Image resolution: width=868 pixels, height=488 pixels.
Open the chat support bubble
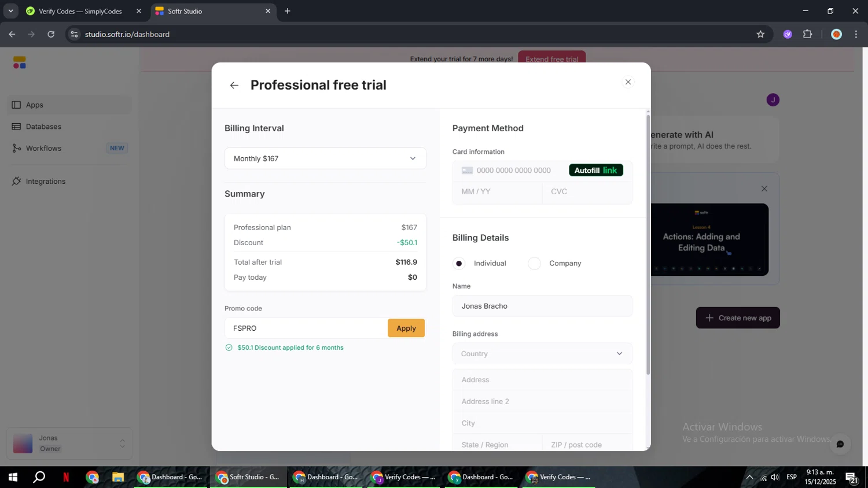(x=840, y=444)
